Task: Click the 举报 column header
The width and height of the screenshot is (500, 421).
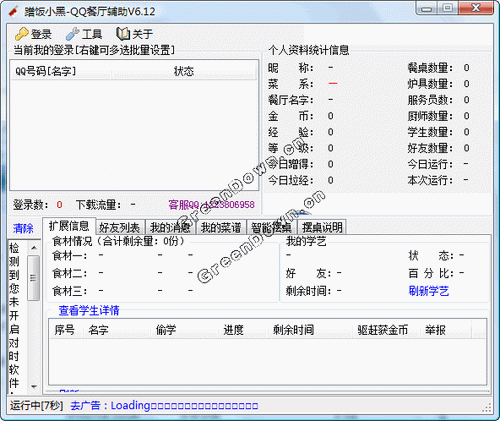Action: coord(446,330)
